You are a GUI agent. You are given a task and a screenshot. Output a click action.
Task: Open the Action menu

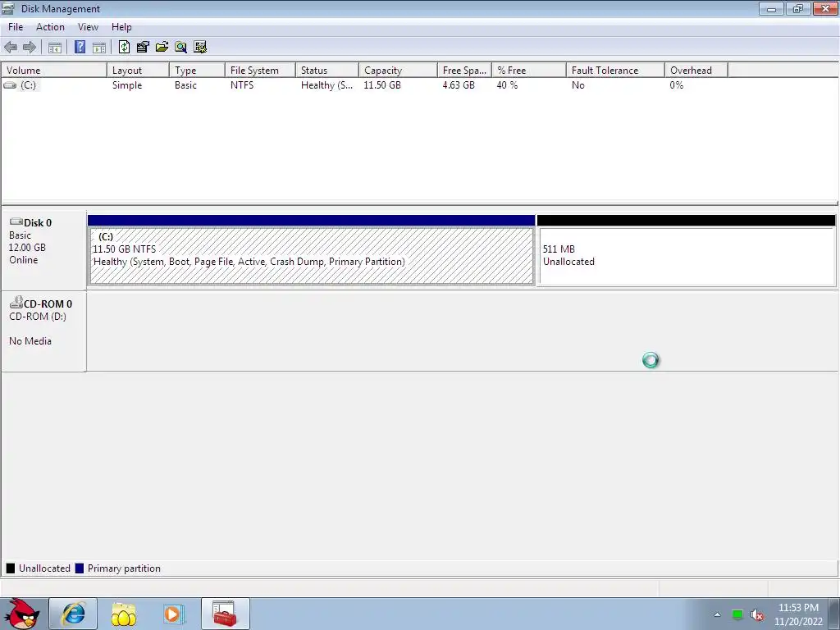tap(50, 27)
